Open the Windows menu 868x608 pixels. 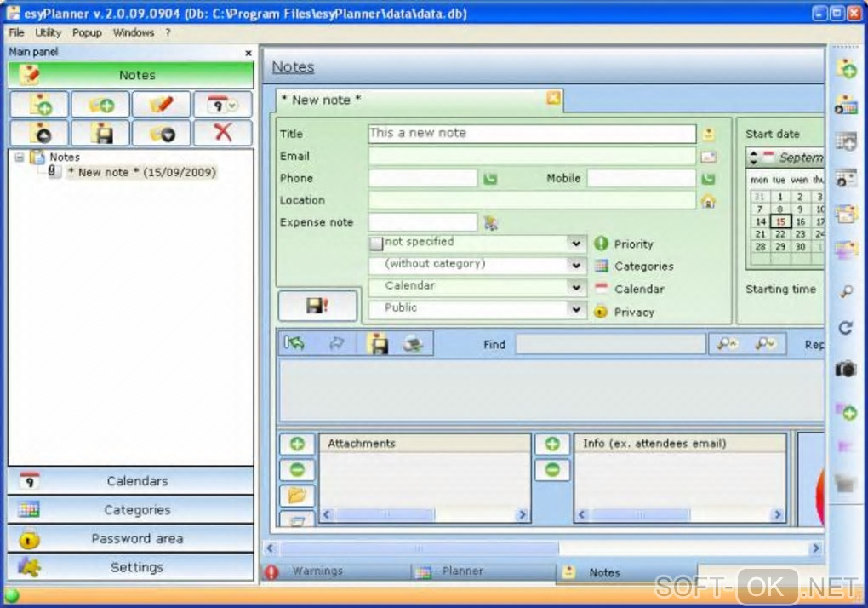pos(134,32)
